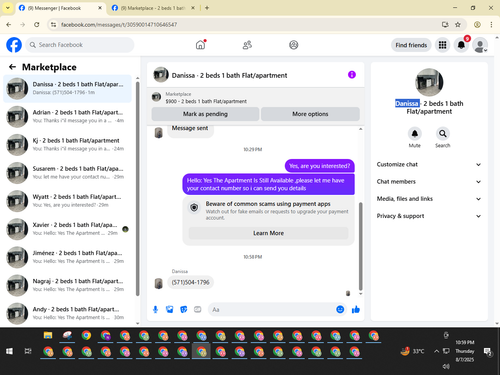Choose a GIF icon
The image size is (500, 375).
(198, 310)
